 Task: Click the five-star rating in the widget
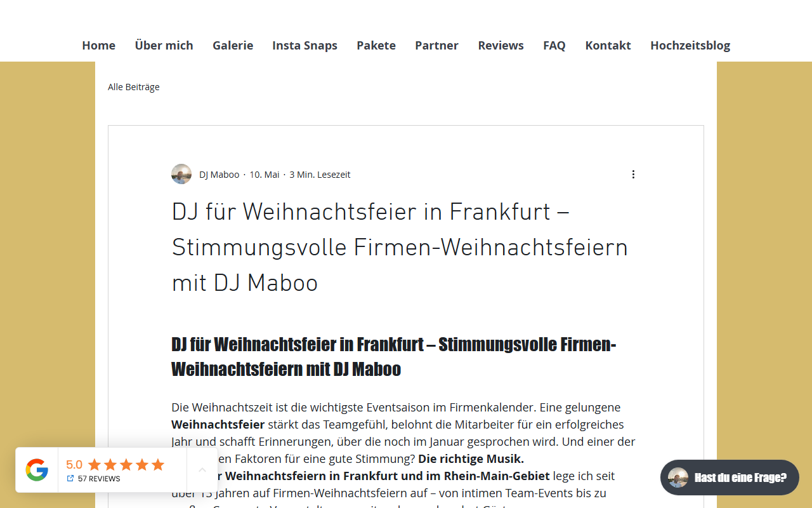pyautogui.click(x=126, y=465)
